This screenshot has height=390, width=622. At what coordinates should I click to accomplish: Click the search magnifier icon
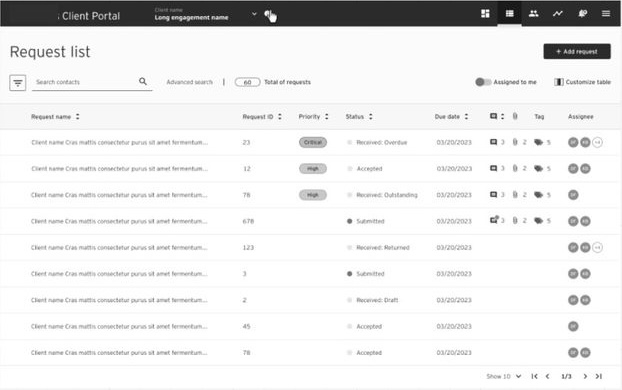(x=143, y=81)
